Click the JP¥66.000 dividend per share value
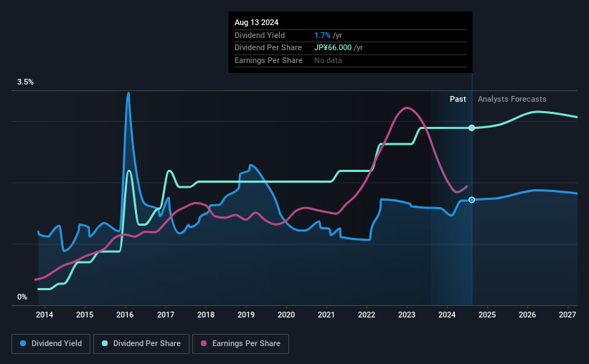This screenshot has height=364, width=589. pos(333,48)
